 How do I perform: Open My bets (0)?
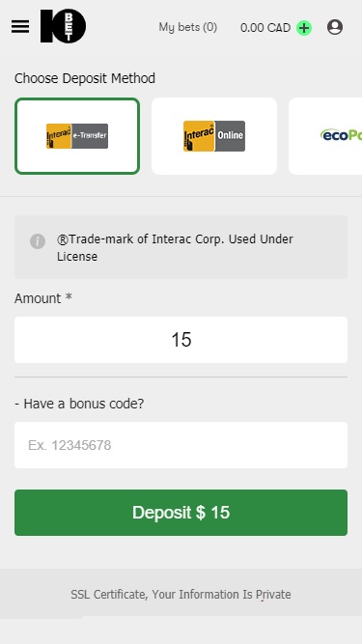pyautogui.click(x=188, y=28)
